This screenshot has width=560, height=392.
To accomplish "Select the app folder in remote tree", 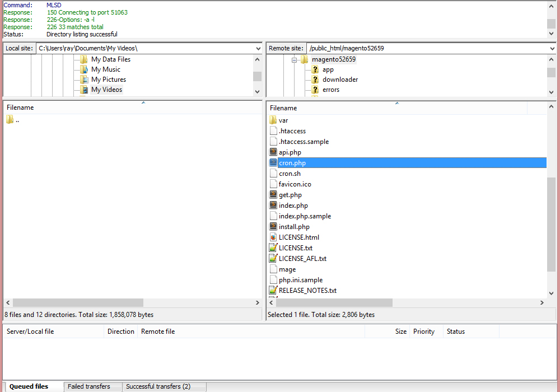I will tap(328, 69).
